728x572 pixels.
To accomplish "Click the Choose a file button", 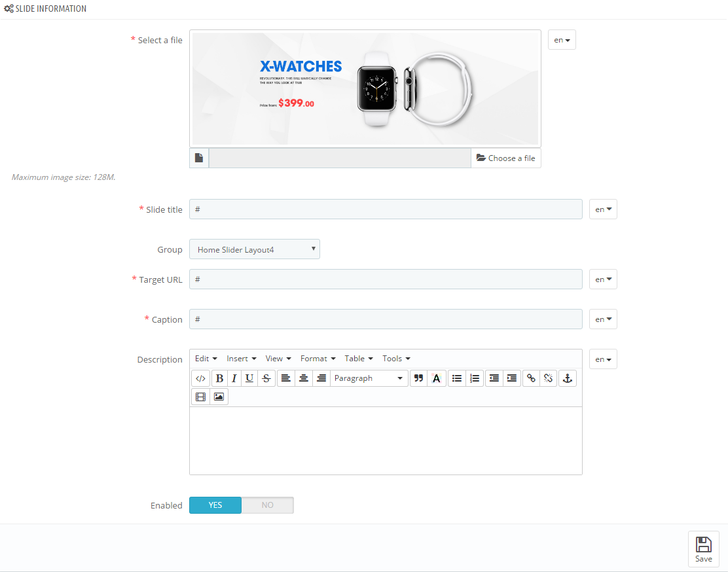I will (x=505, y=158).
